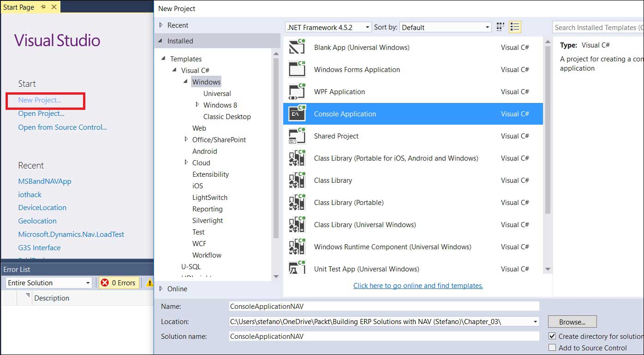
Task: Open the .NET Framework version dropdown
Action: point(328,27)
